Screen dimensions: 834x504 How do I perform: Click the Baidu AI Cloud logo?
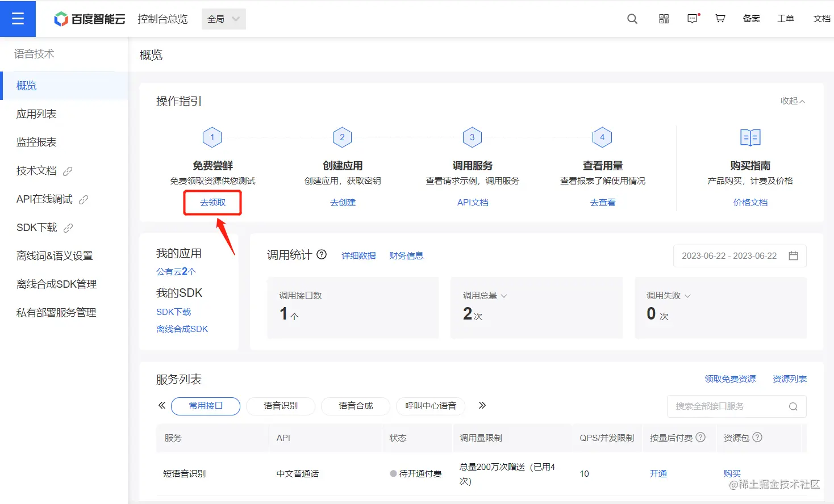click(90, 19)
